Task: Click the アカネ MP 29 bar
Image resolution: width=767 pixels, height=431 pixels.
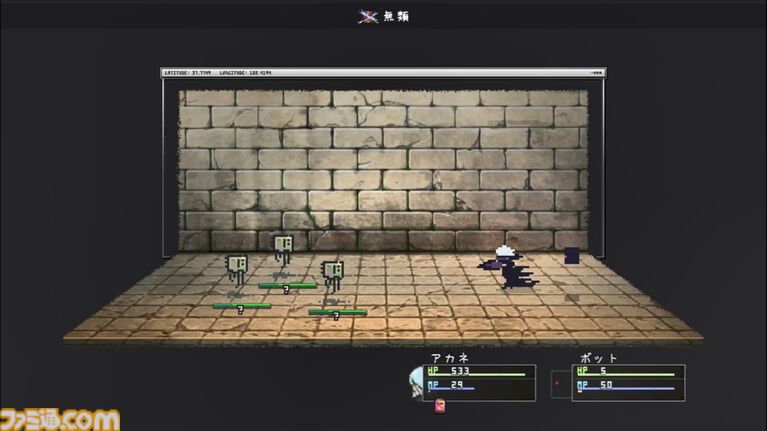Action: 451,386
